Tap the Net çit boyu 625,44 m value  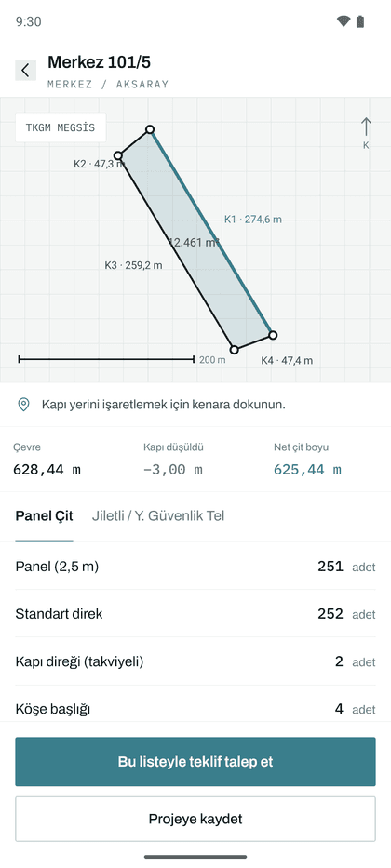[x=308, y=470]
